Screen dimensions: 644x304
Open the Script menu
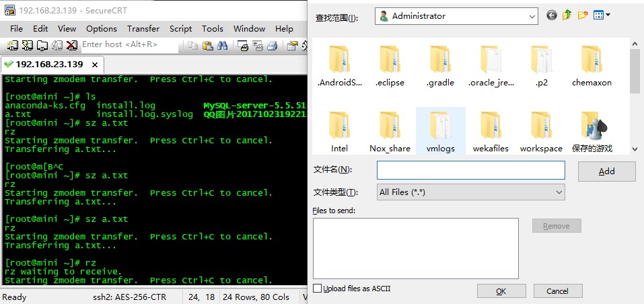click(x=181, y=29)
